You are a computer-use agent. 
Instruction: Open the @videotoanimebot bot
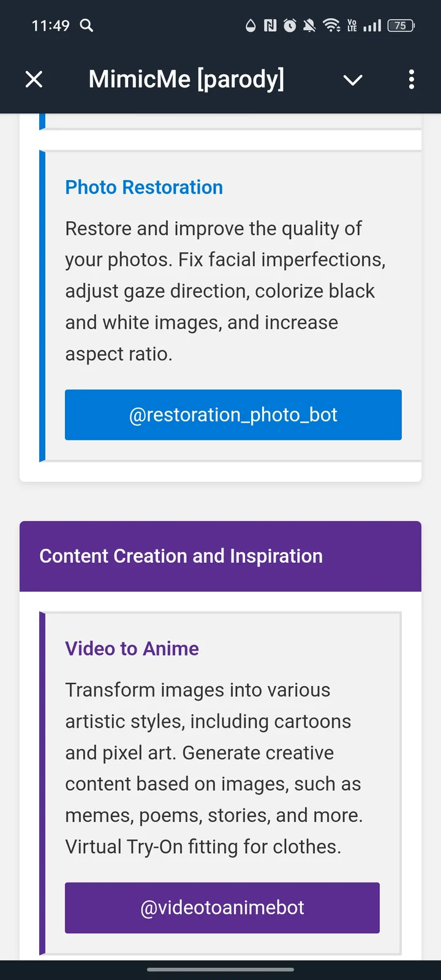pyautogui.click(x=222, y=908)
